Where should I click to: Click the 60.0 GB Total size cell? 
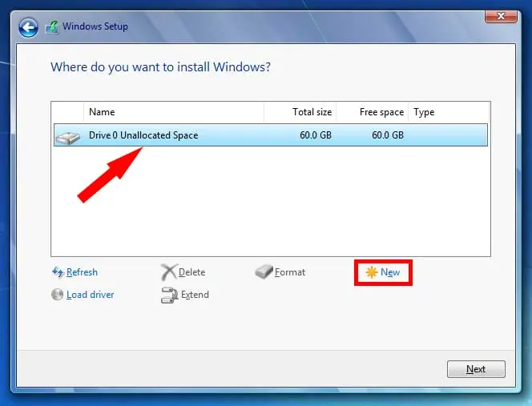click(315, 135)
